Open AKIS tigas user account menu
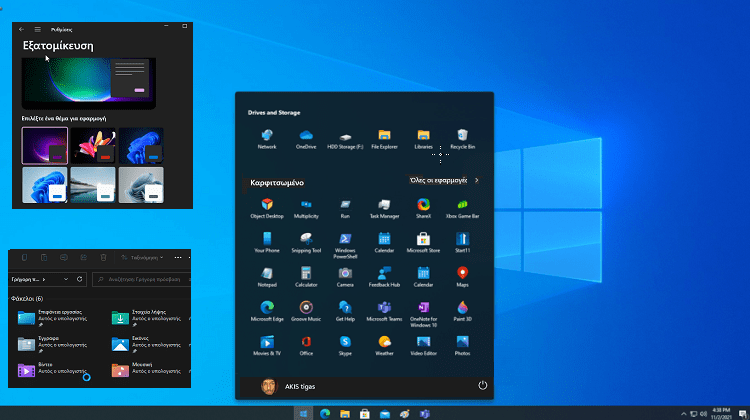Viewport: 750px width, 420px height. coord(288,387)
